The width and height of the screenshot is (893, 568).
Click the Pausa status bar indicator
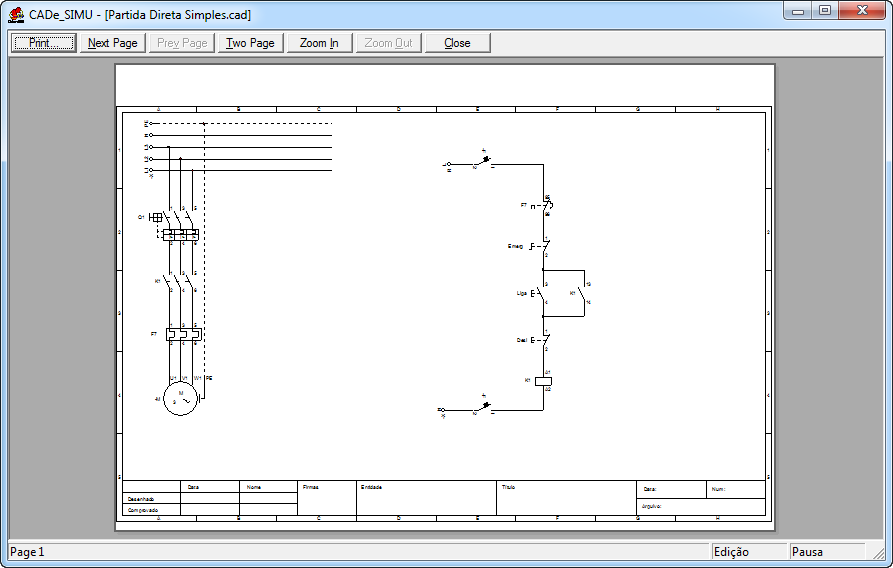click(x=826, y=551)
